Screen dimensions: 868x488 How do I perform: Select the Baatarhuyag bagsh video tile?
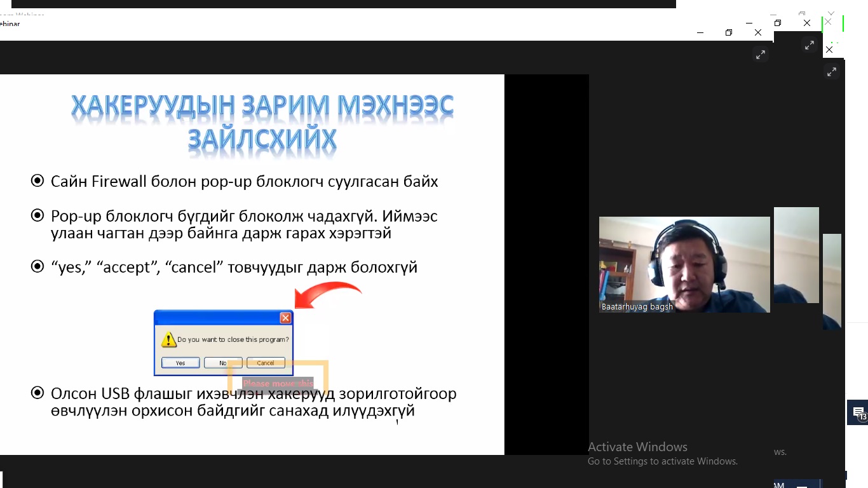684,264
